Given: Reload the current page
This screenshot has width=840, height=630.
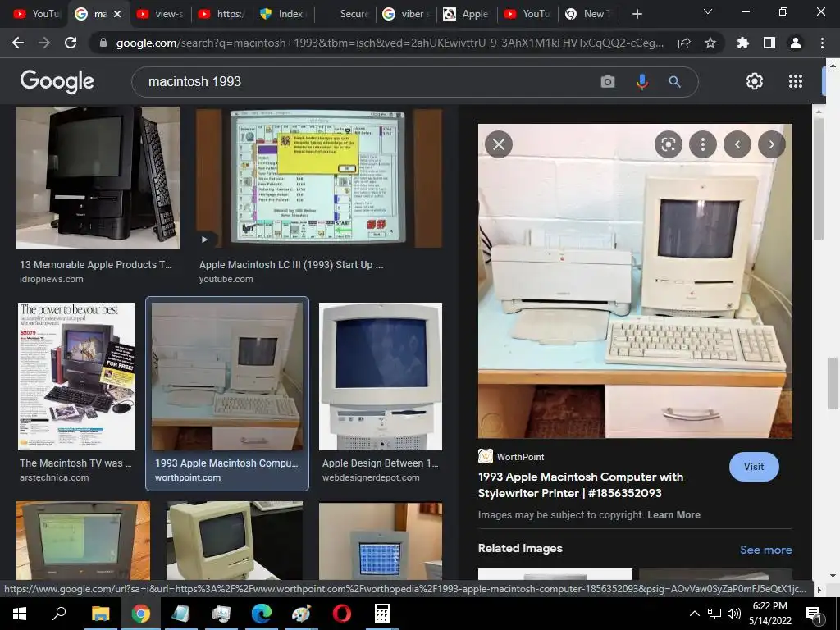Looking at the screenshot, I should coord(71,43).
